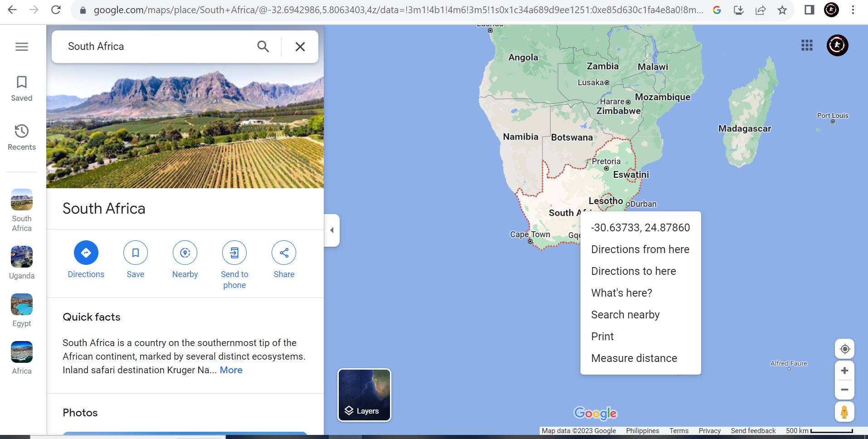Choose Print from the context menu

point(640,337)
